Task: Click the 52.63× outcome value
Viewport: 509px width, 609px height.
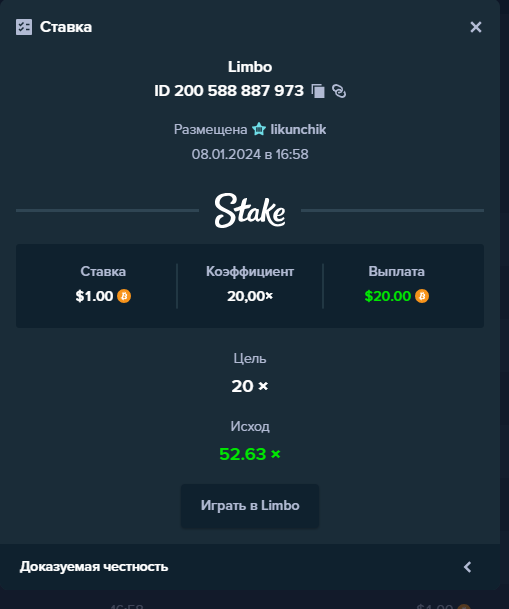Action: (250, 454)
